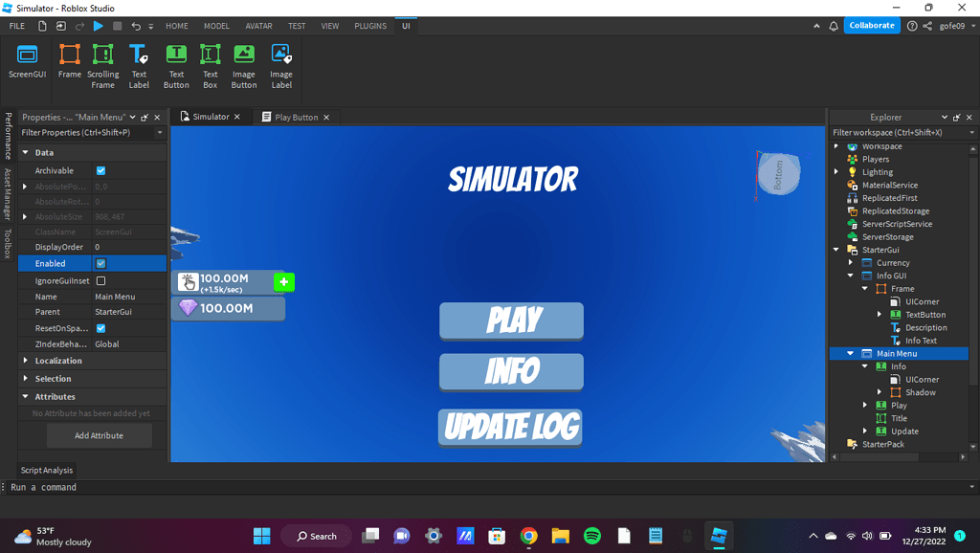The height and width of the screenshot is (553, 980).
Task: Click the Name property value field
Action: click(129, 297)
